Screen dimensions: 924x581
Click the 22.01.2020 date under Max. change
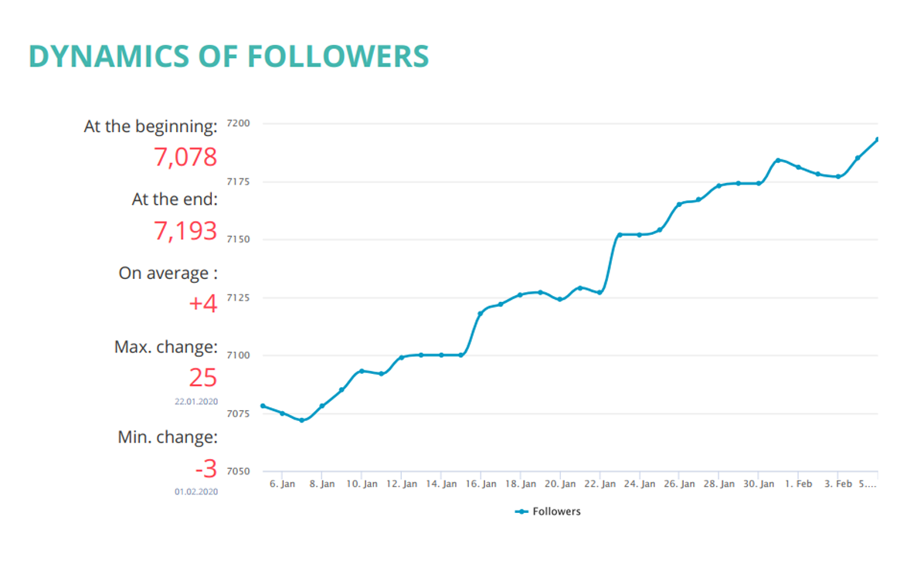pos(196,402)
